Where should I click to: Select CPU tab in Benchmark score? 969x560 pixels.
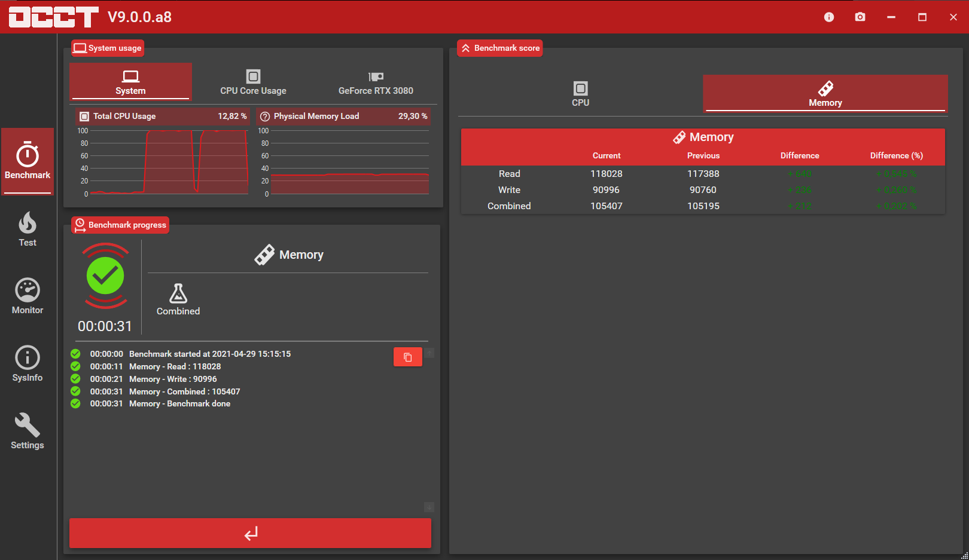580,94
